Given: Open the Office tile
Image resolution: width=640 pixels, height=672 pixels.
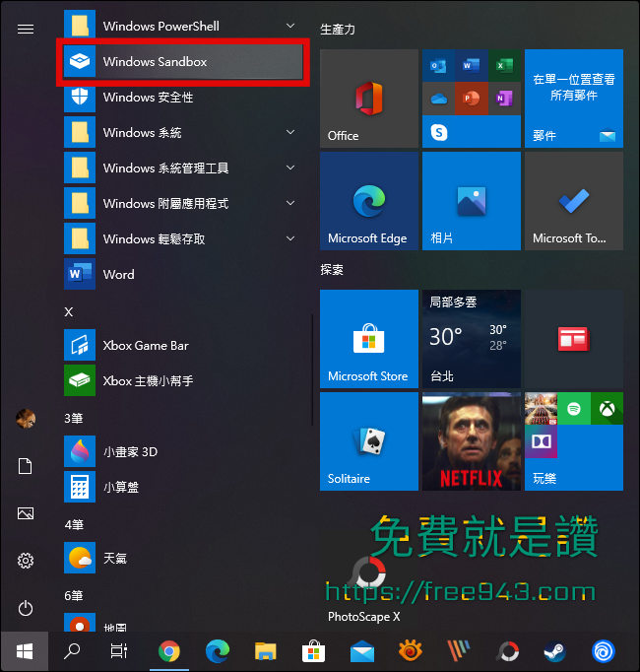Looking at the screenshot, I should pos(369,99).
